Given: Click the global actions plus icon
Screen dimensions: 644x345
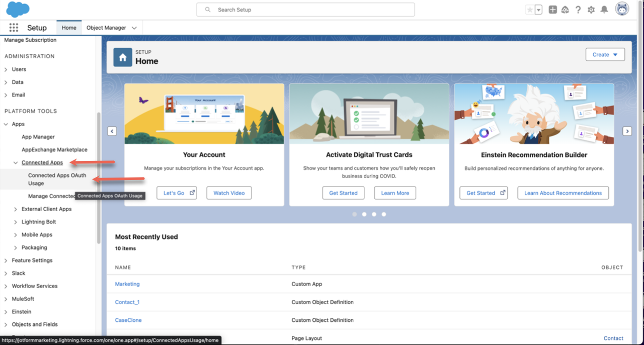Looking at the screenshot, I should 552,10.
